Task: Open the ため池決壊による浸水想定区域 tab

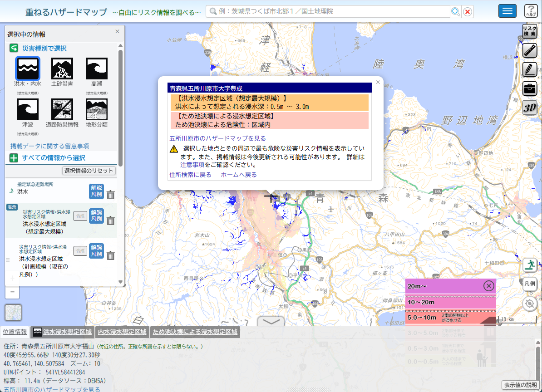Action: pos(195,332)
